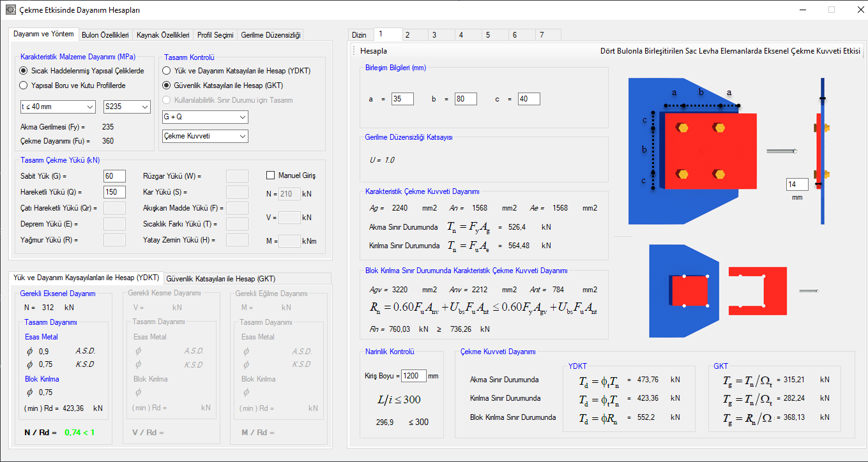The width and height of the screenshot is (868, 462).
Task: Open the Gerilme Düzensizliği tab
Action: coord(271,35)
